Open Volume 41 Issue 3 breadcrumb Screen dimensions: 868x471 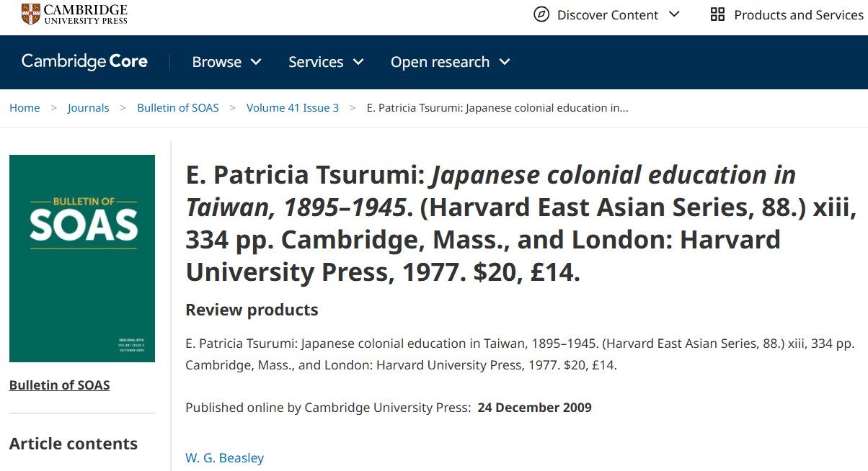(x=293, y=108)
